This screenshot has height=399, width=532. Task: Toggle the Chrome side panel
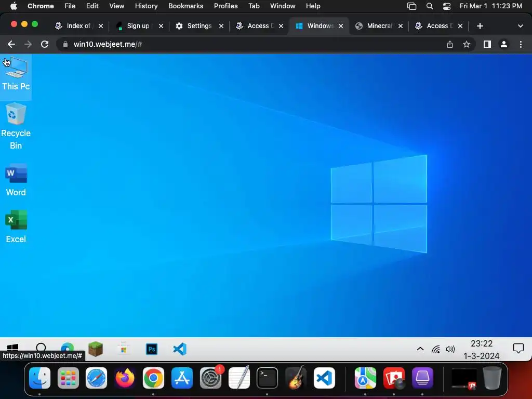coord(487,44)
